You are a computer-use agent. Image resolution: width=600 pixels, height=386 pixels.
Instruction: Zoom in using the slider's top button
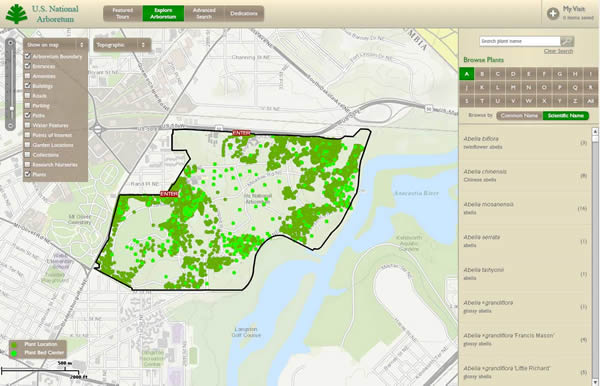coord(11,43)
